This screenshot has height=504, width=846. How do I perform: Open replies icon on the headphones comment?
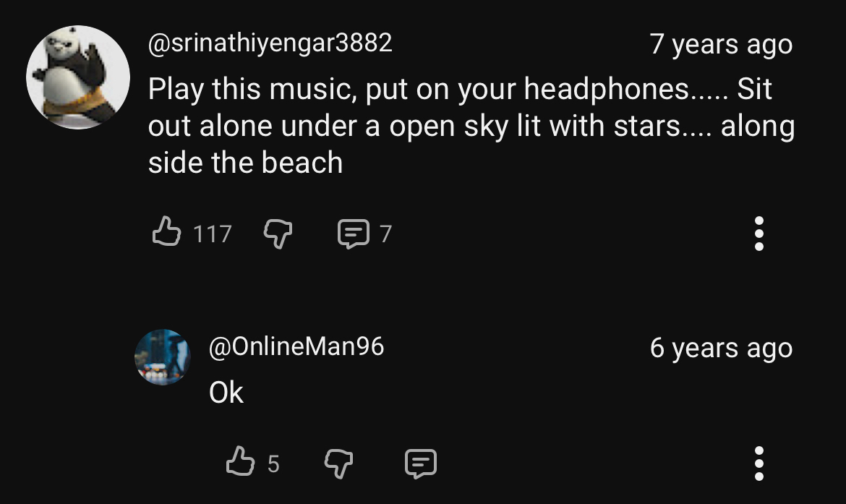click(x=352, y=234)
